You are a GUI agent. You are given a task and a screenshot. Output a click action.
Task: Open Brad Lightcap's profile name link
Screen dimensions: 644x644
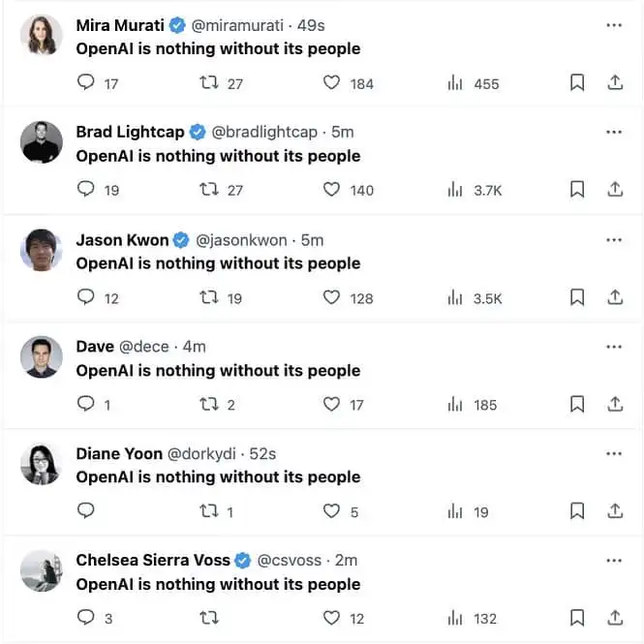(130, 132)
